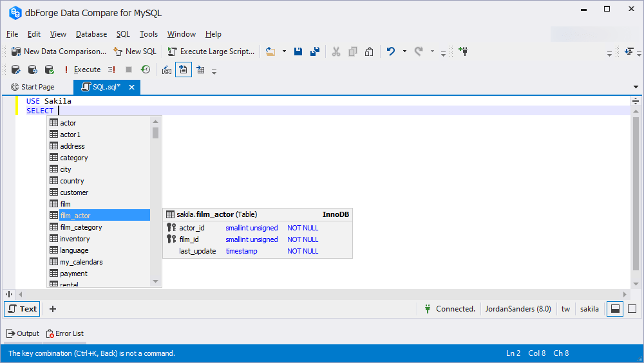This screenshot has width=644, height=363.
Task: Click the edit parameters @ icon
Action: tap(166, 70)
